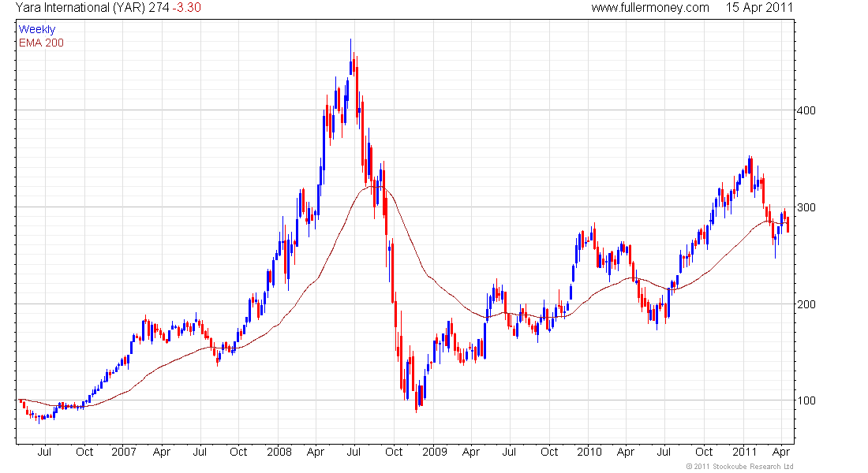Click the 2010 label on time axis

pyautogui.click(x=589, y=452)
